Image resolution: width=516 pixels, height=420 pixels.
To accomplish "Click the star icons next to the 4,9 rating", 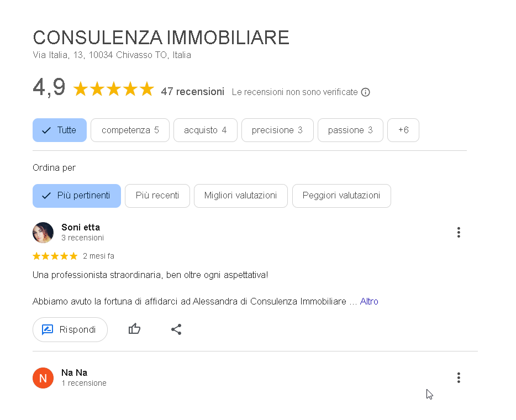I will 113,88.
